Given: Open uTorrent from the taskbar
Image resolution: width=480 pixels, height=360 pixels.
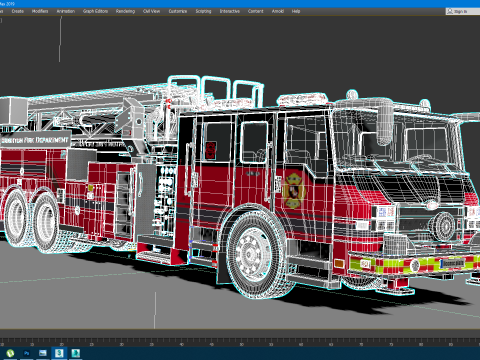Looking at the screenshot, I should tap(10, 353).
